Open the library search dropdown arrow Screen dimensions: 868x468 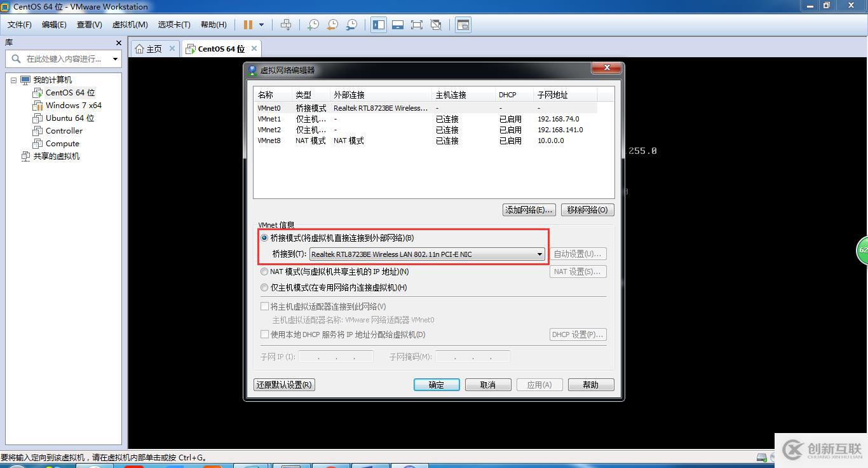(x=115, y=59)
